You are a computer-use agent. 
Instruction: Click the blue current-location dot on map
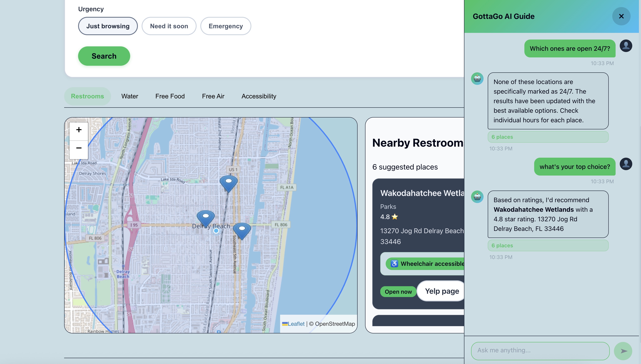coord(216,231)
